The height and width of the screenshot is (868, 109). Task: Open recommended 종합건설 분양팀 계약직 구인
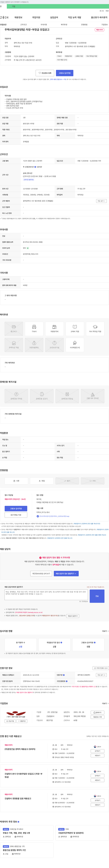tap(14, 850)
